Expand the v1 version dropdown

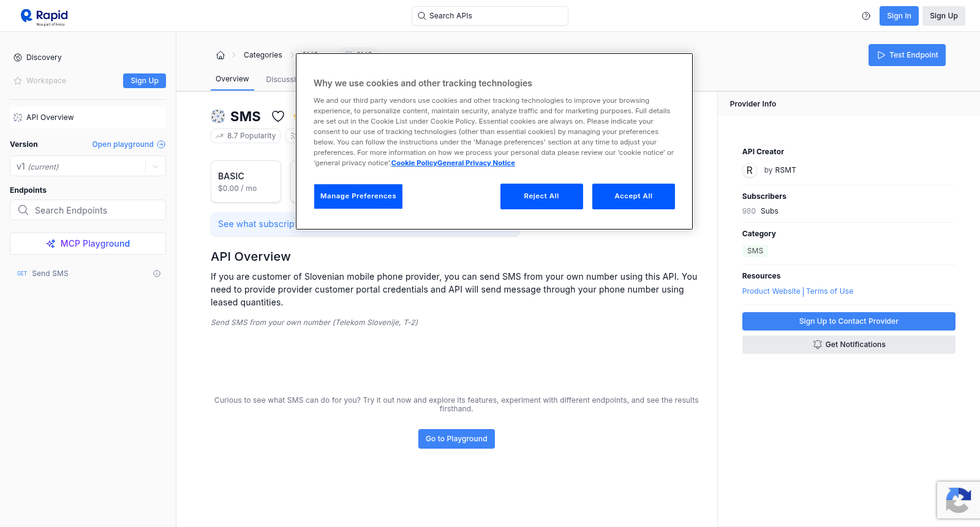pos(156,166)
